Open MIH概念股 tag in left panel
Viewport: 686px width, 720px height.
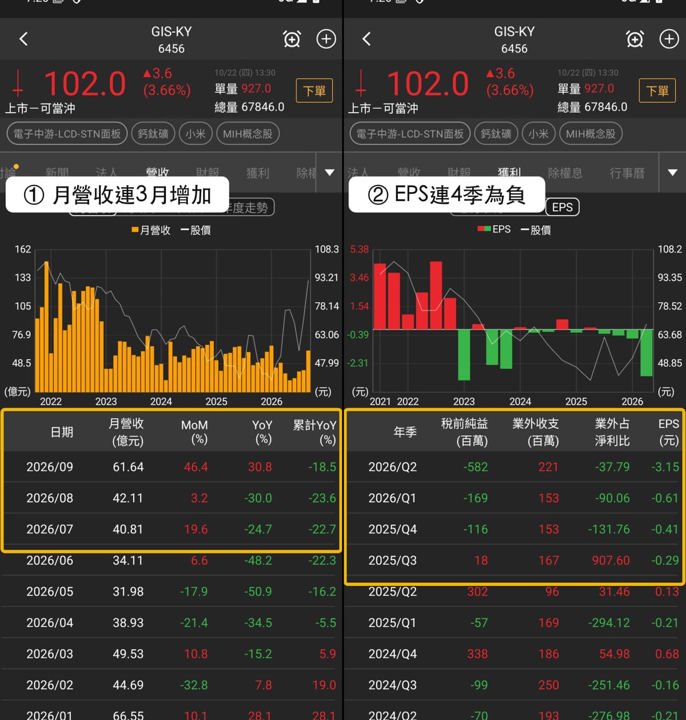click(x=247, y=134)
